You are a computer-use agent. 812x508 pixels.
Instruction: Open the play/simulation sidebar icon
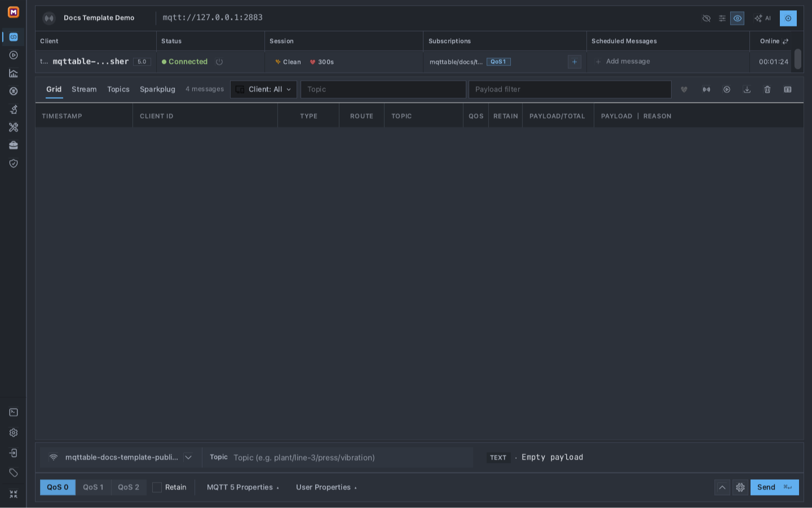coord(14,55)
